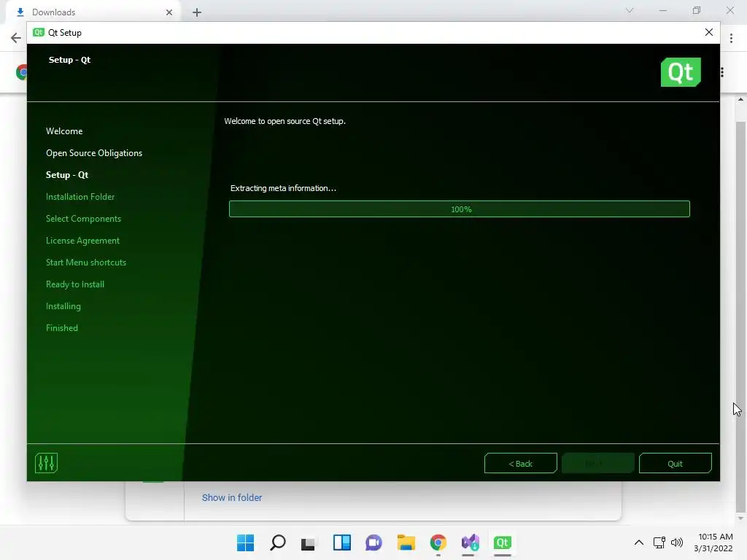Click 'Extracting meta information...' label

[x=283, y=188]
